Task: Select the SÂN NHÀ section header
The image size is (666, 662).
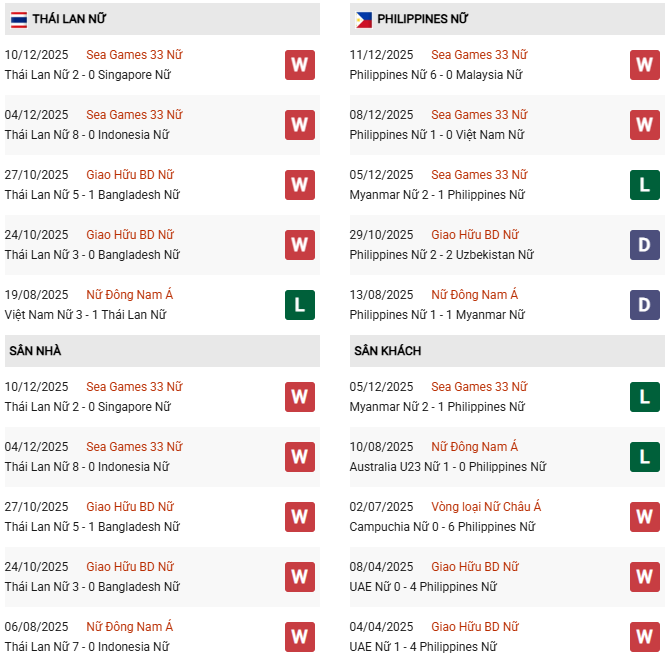Action: click(x=35, y=351)
